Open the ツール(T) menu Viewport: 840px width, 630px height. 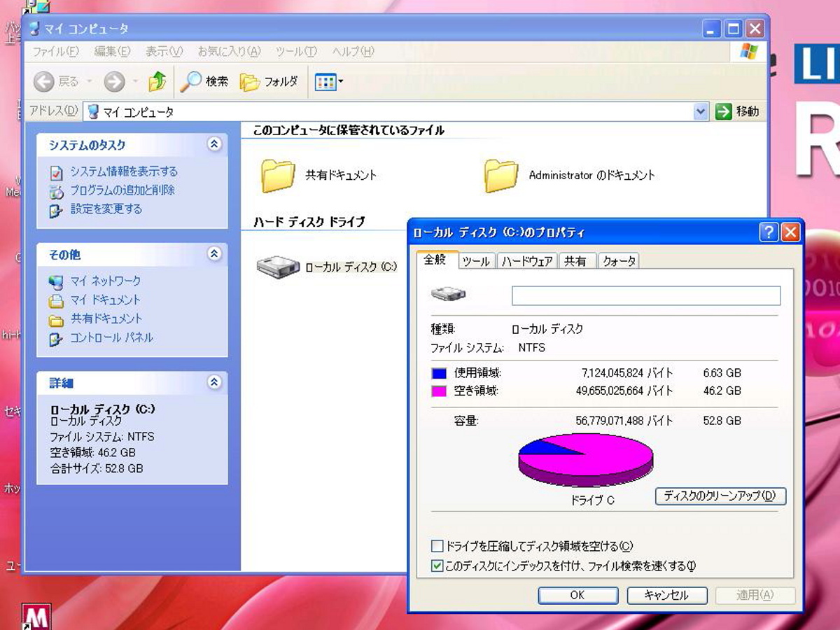click(296, 52)
